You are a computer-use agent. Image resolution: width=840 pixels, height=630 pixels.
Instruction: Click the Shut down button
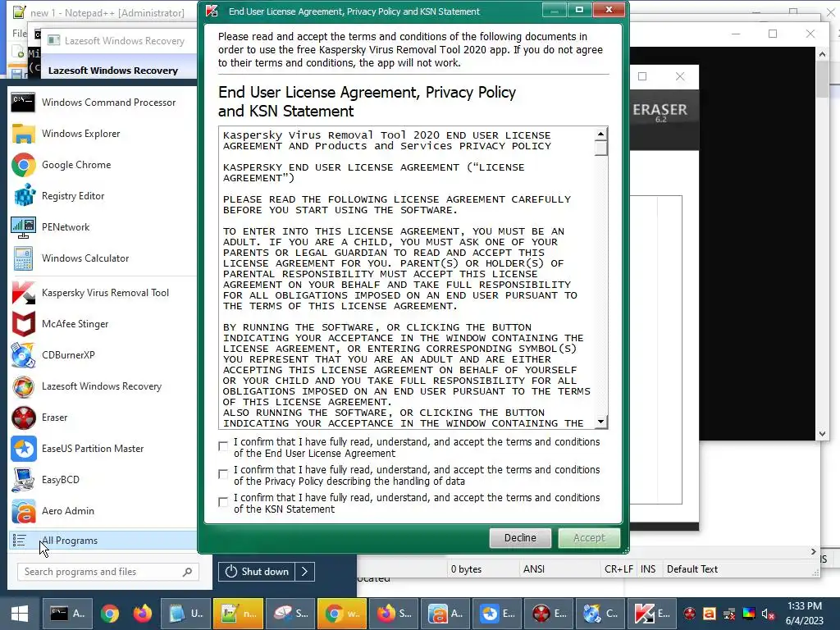point(257,572)
